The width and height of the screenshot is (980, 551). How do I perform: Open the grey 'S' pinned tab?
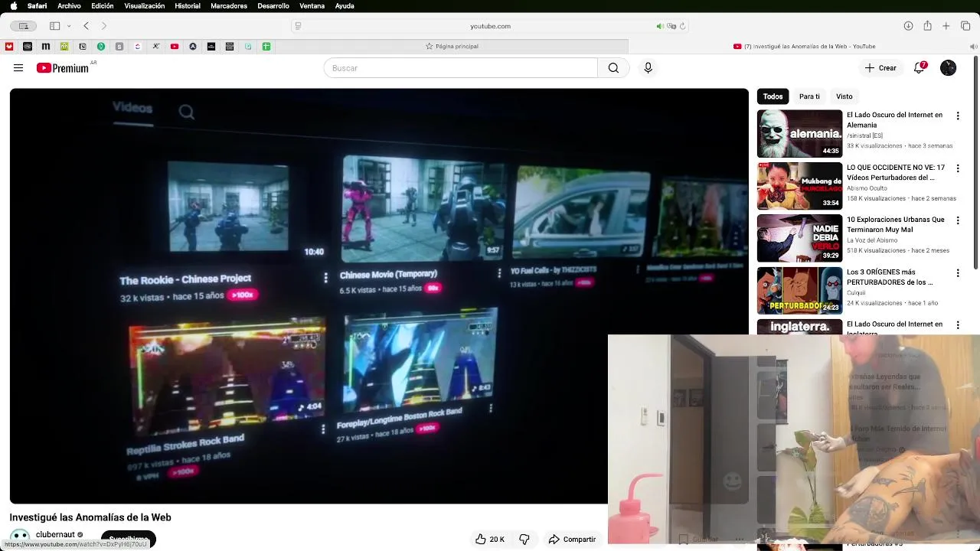point(119,47)
